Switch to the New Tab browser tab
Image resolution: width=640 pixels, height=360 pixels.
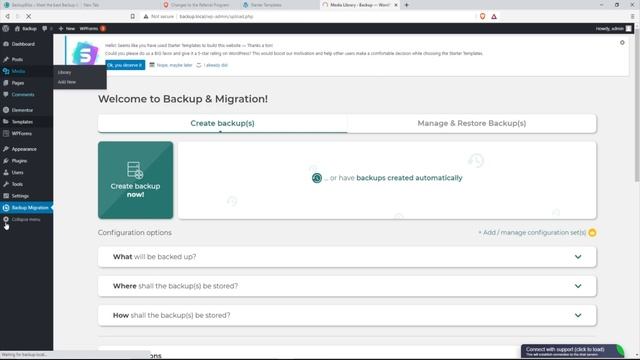[x=92, y=5]
